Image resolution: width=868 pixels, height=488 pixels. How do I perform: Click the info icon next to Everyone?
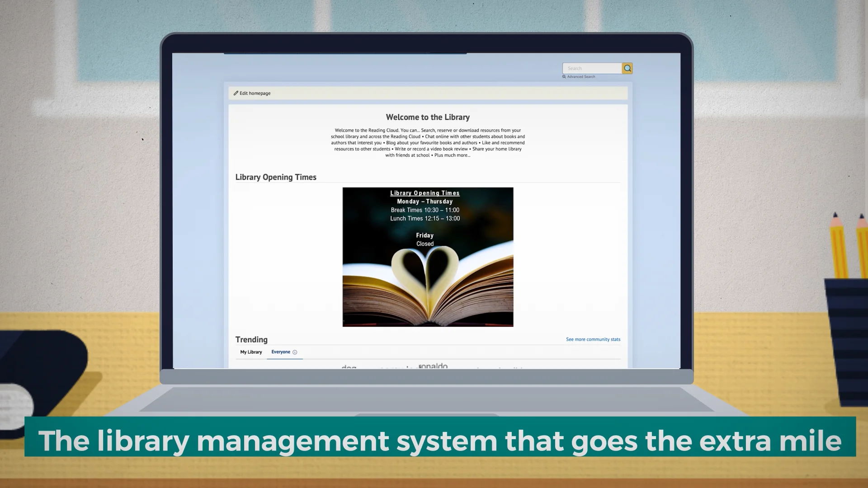(x=295, y=352)
